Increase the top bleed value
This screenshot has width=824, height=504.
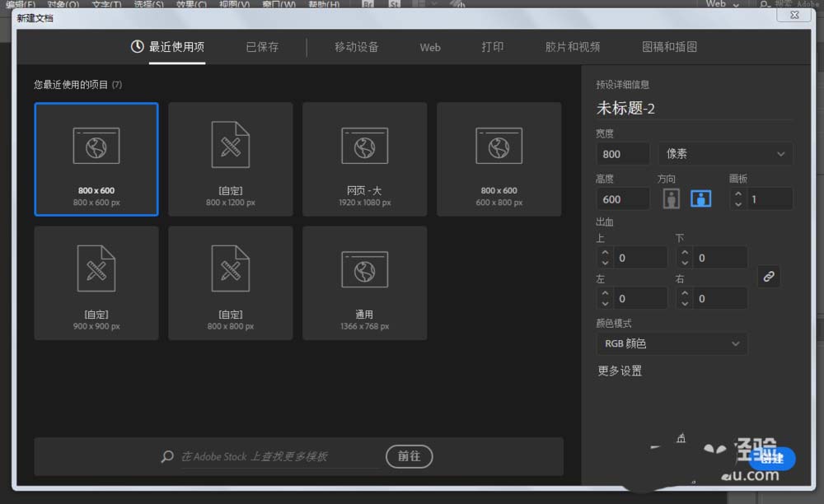coord(605,253)
